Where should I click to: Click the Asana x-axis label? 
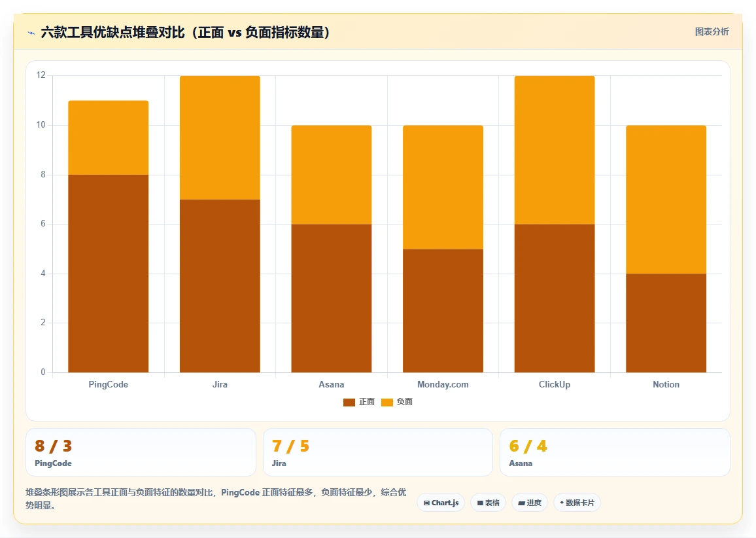pos(331,385)
